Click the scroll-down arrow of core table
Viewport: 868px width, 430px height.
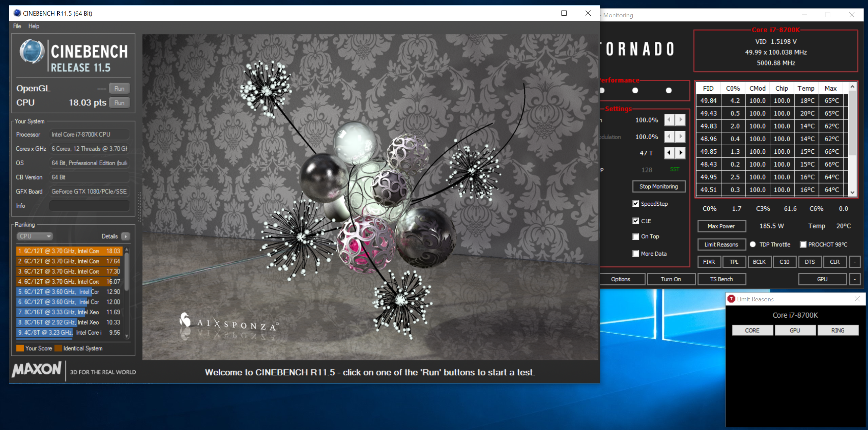852,192
